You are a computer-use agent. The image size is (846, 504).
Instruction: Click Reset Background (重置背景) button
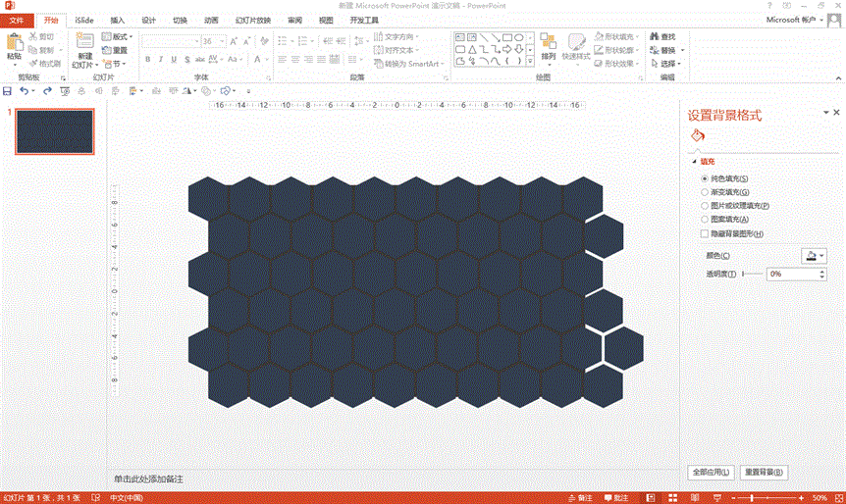point(764,473)
